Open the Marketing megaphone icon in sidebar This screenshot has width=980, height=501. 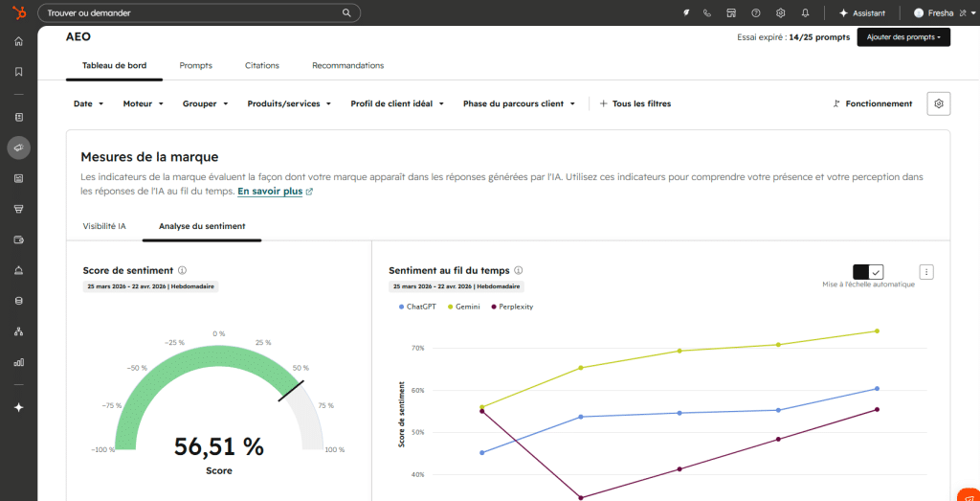19,148
